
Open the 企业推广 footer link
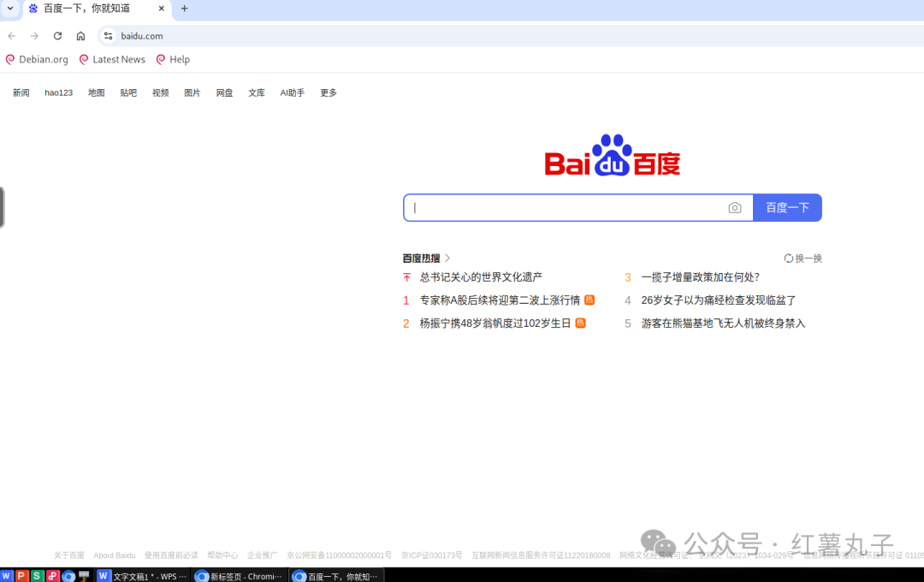click(x=263, y=555)
